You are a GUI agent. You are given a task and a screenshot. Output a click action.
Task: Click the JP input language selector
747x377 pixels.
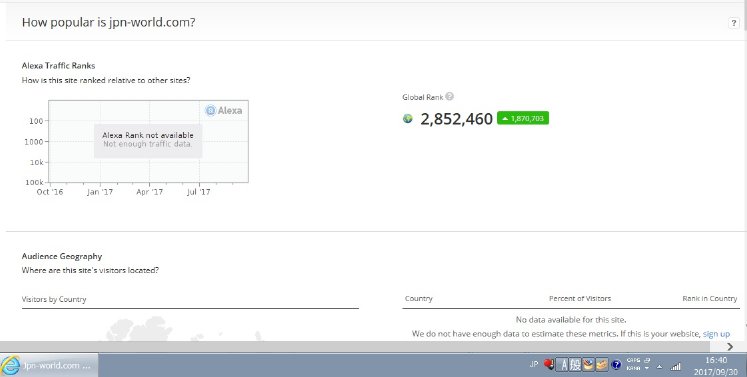coord(534,364)
